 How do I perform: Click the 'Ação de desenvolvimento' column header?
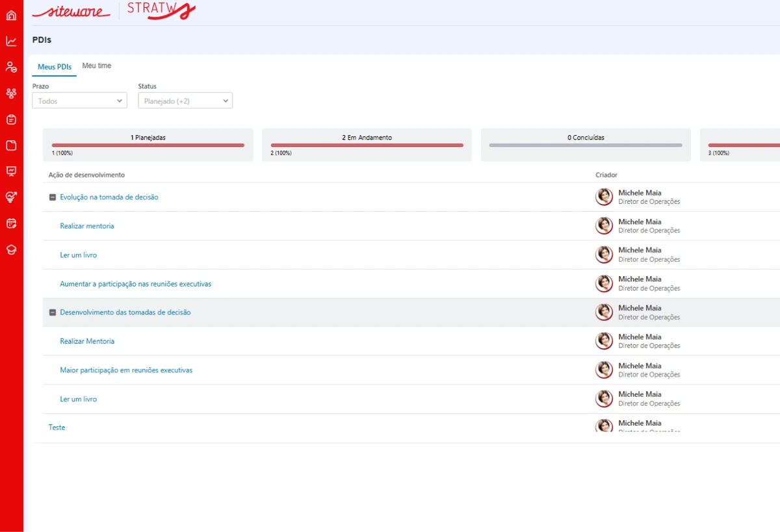click(x=86, y=175)
